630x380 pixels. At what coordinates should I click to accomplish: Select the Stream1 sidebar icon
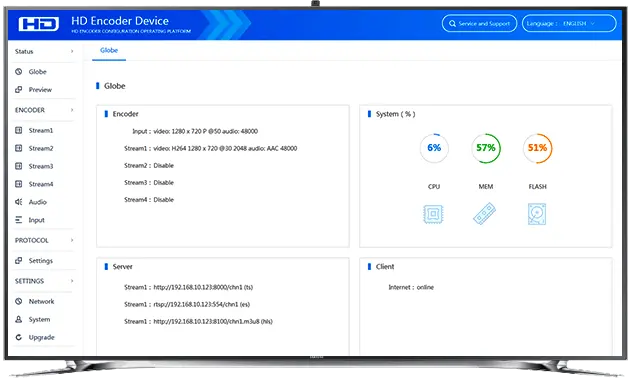[18, 130]
